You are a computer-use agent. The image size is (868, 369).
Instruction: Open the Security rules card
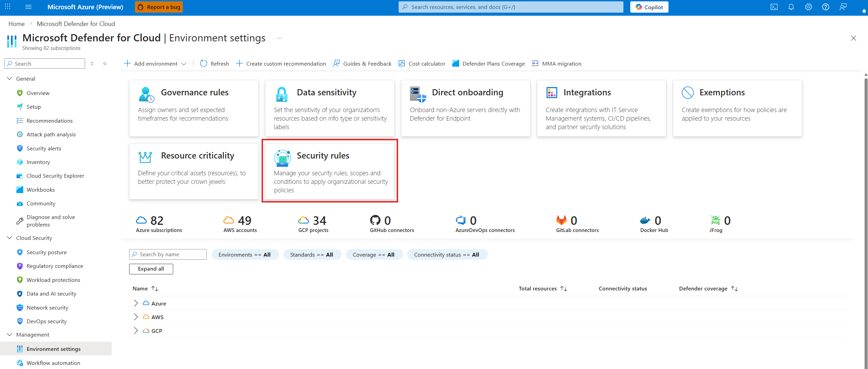[x=330, y=171]
